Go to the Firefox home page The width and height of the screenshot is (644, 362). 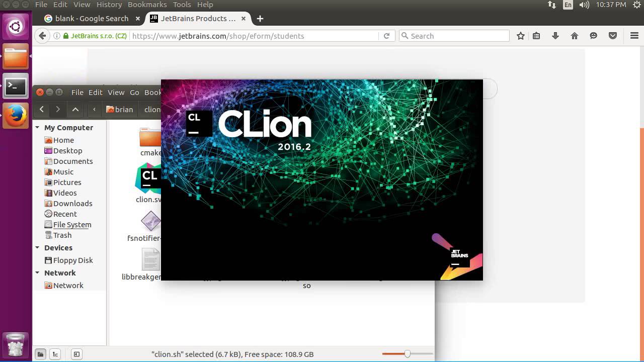click(575, 36)
